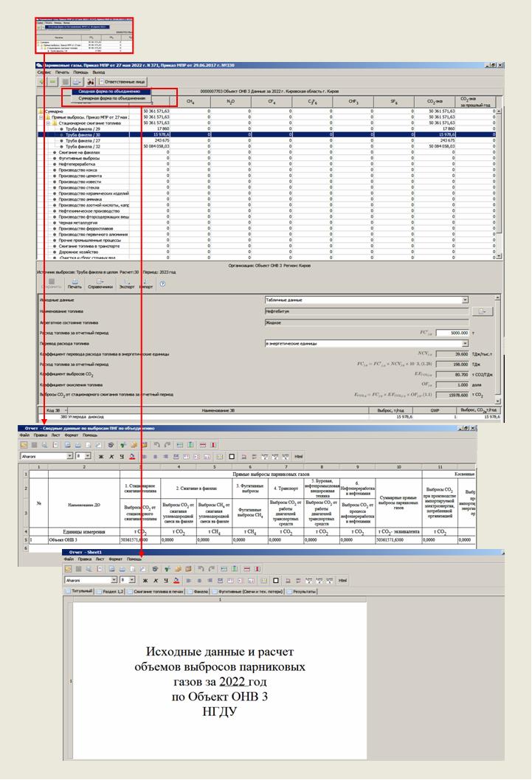The width and height of the screenshot is (532, 780).
Task: Open Справочники in the source toolbar
Action: 101,282
